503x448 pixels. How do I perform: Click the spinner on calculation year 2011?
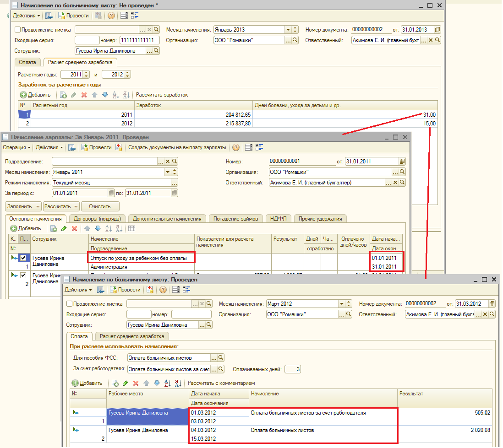click(x=87, y=75)
